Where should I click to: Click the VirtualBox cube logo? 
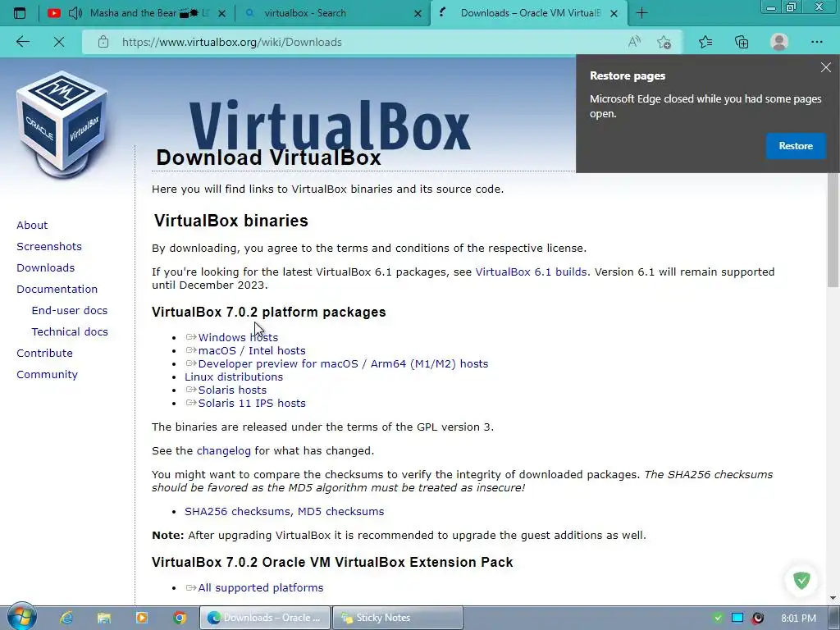[x=62, y=123]
